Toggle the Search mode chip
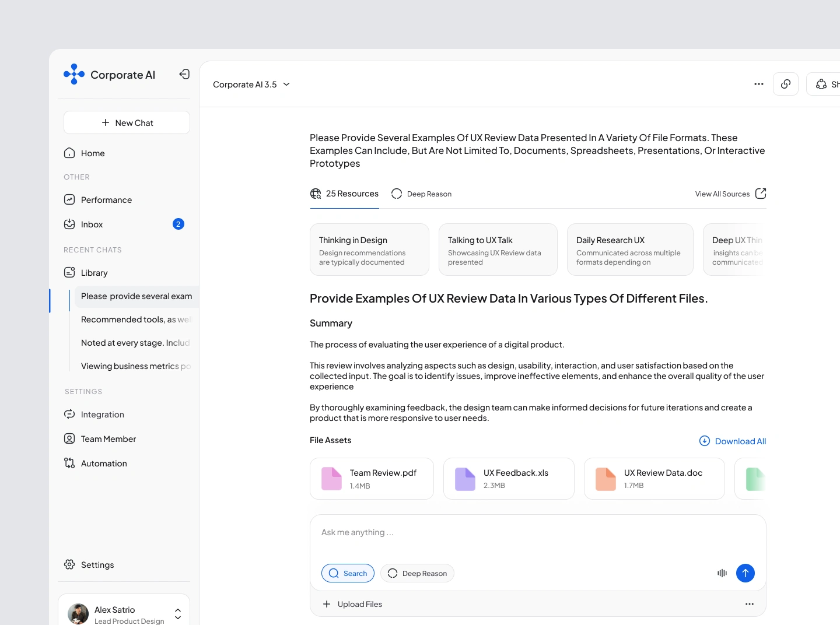Screen dimensions: 840x625 348,573
